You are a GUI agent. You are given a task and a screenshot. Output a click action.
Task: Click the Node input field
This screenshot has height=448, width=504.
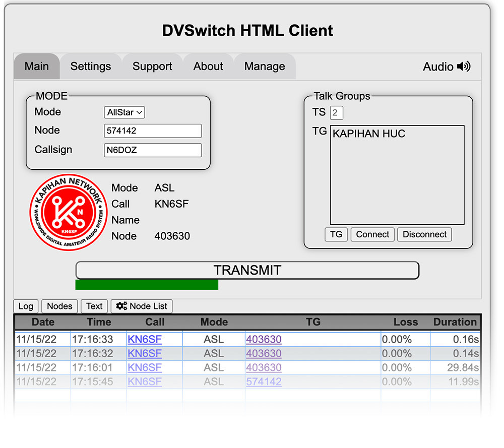click(153, 131)
